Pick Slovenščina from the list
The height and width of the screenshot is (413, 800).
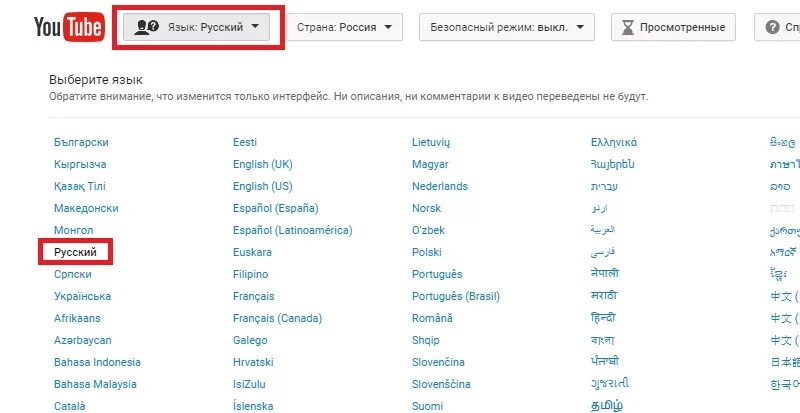click(x=441, y=384)
